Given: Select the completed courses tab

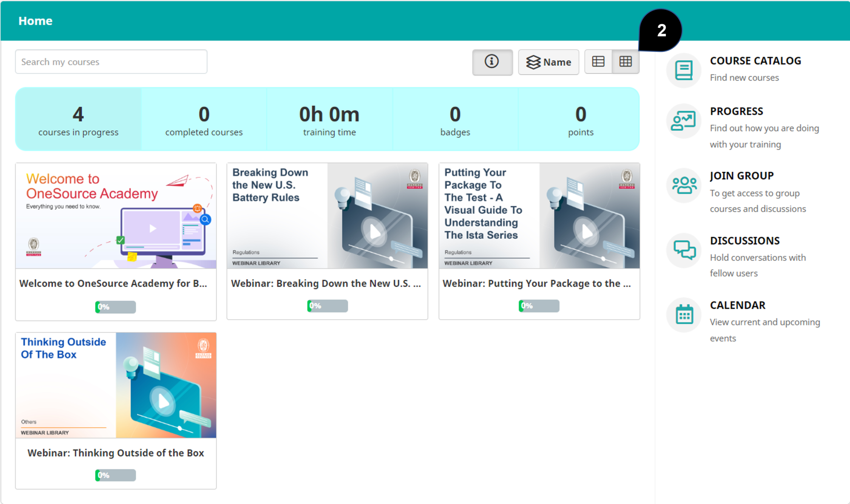Looking at the screenshot, I should coord(204,119).
